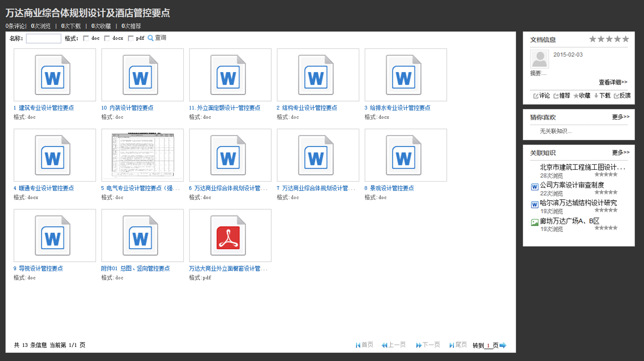644x361 pixels.
Task: Open preview thumbnail of 5 电气专业设计管控要点
Action: click(142, 155)
